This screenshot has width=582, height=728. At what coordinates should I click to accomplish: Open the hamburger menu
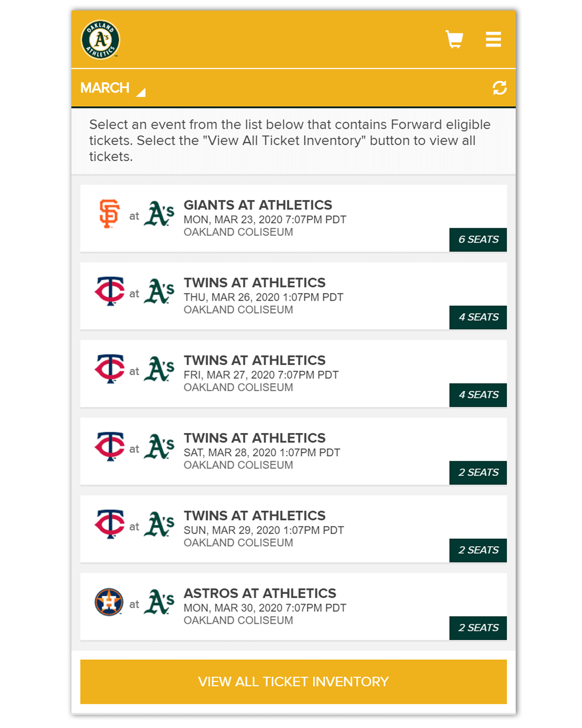(493, 40)
